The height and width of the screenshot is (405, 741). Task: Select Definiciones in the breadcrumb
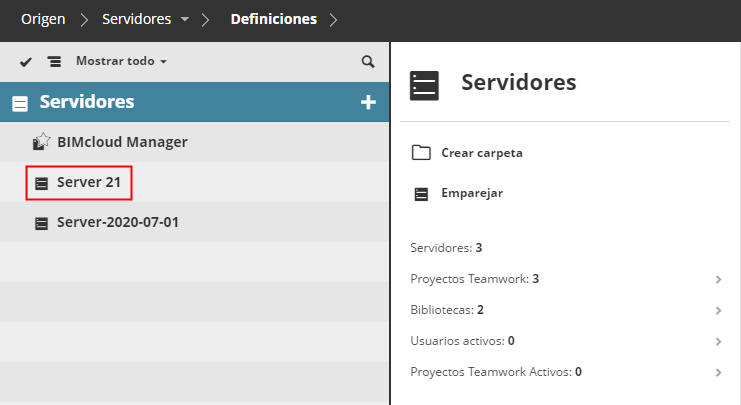tap(273, 19)
